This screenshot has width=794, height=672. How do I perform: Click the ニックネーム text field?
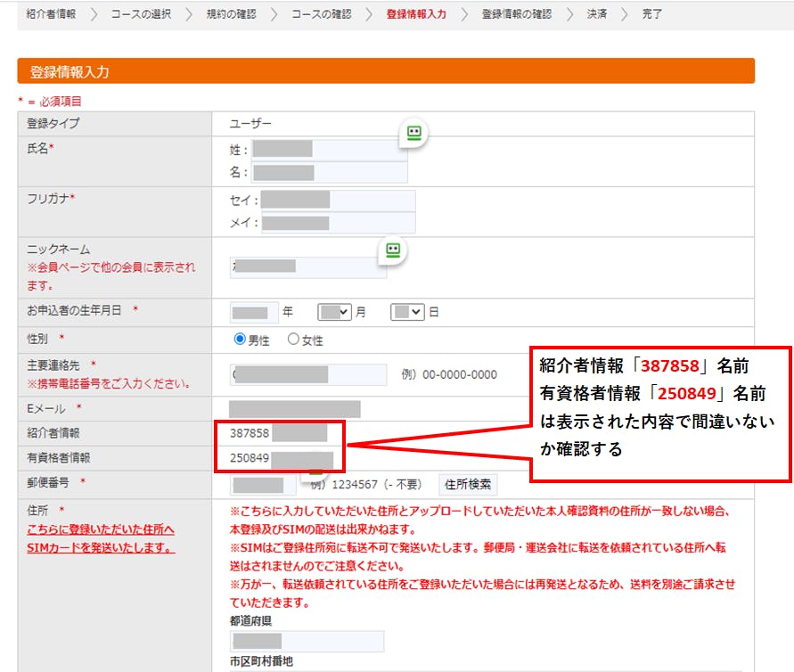[x=307, y=266]
